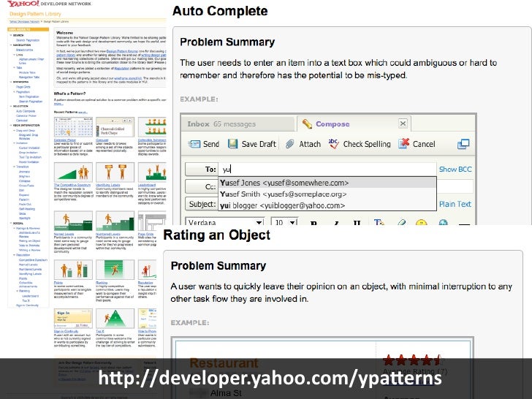This screenshot has width=532, height=399.
Task: Click the Attach paperclip icon
Action: pyautogui.click(x=289, y=144)
